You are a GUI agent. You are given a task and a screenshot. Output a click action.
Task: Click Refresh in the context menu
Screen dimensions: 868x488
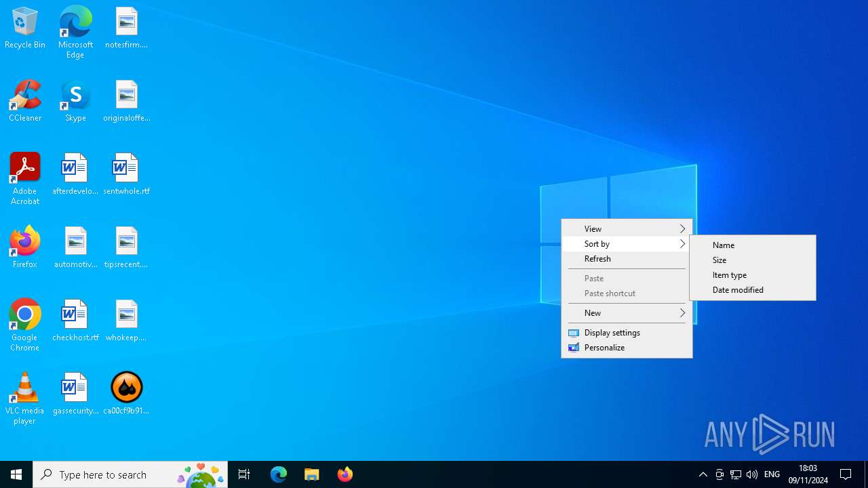click(x=627, y=259)
